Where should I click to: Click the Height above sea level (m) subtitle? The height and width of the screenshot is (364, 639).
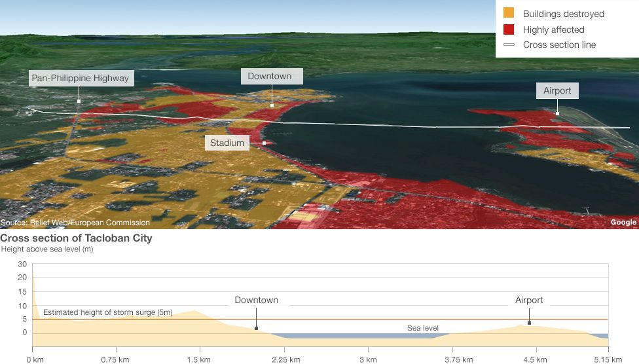47,249
